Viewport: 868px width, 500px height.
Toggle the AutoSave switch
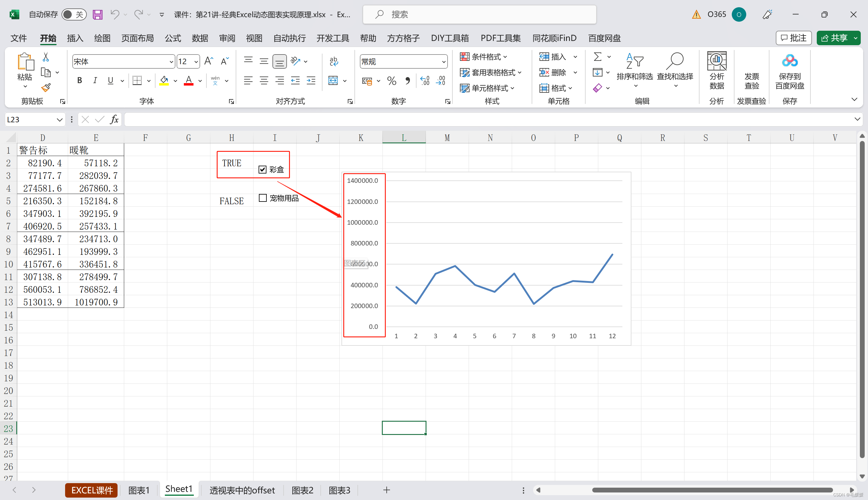(x=74, y=14)
